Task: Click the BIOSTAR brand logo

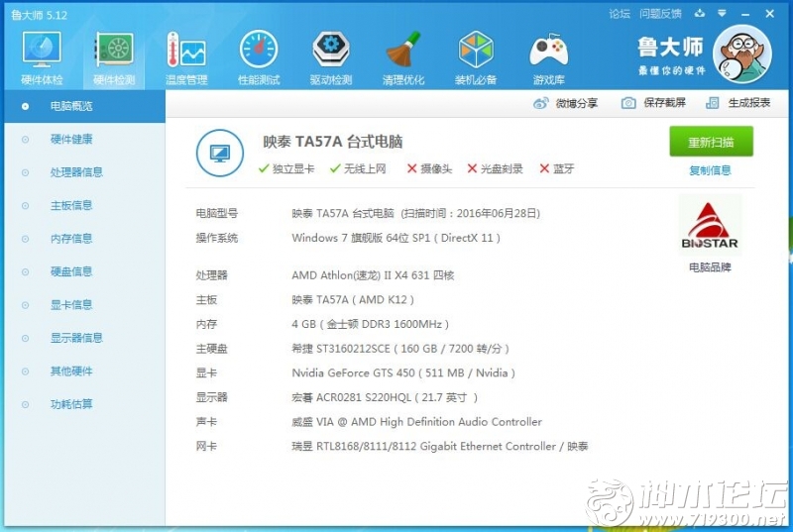Action: 710,225
